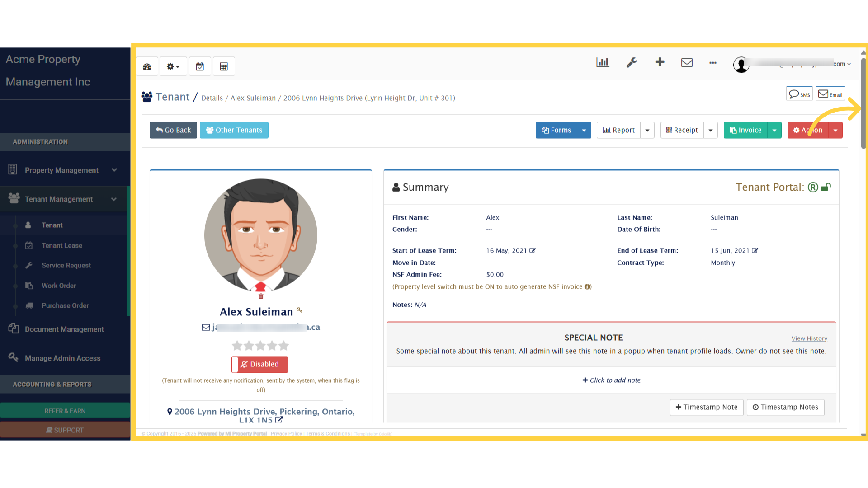Open the calendar check icon
The width and height of the screenshot is (868, 488).
[200, 66]
